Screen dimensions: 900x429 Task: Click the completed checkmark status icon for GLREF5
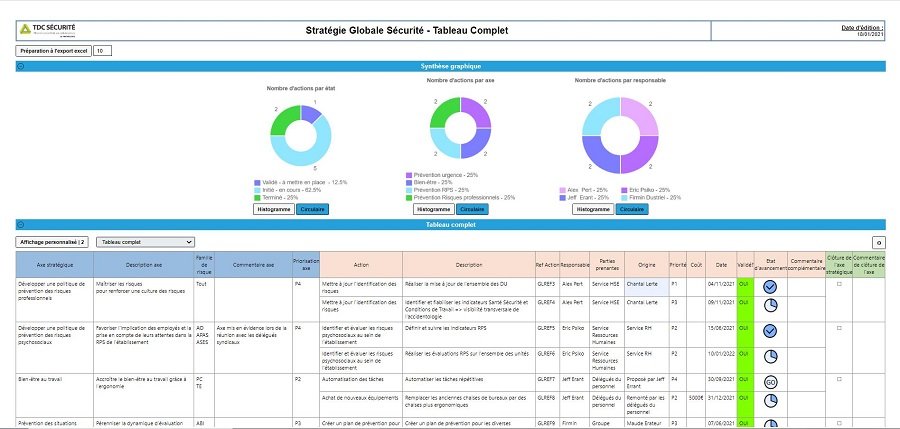[x=770, y=331]
